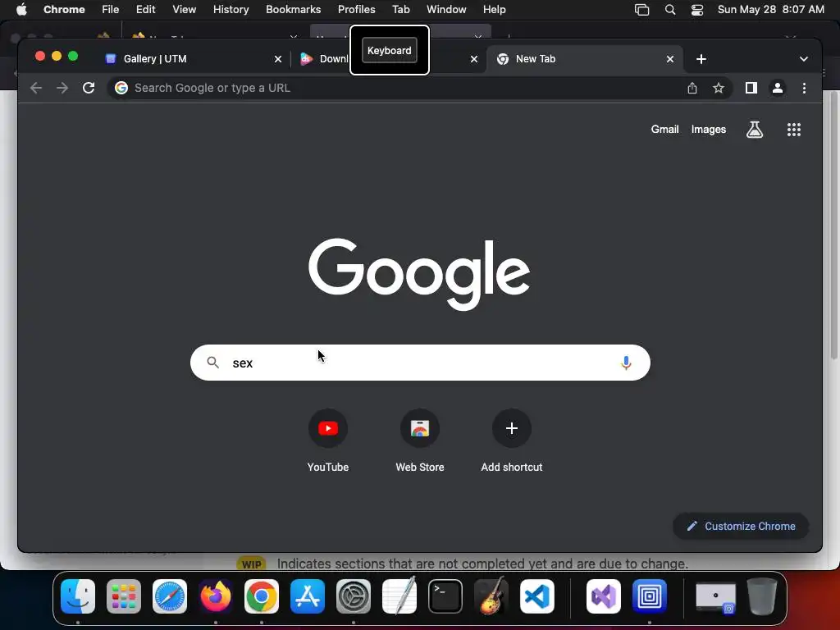
Task: Open Terminal from the Dock
Action: click(445, 596)
